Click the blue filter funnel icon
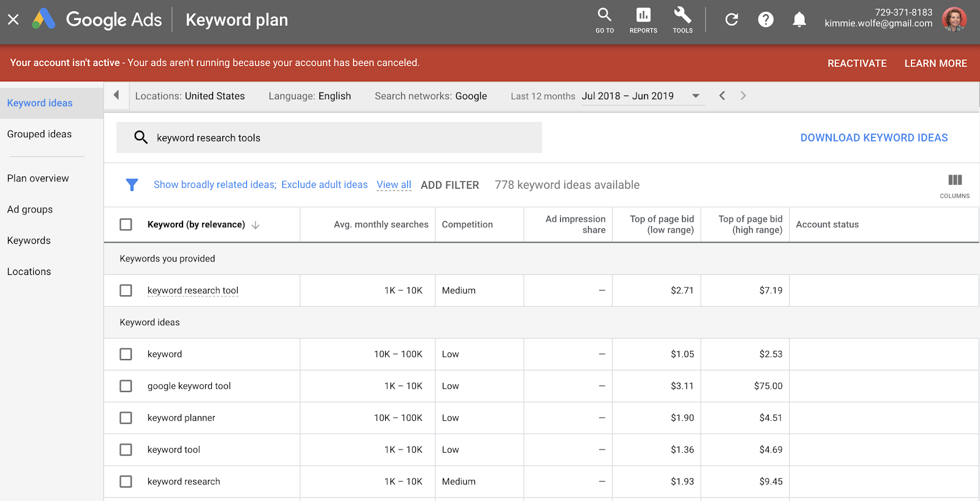This screenshot has height=501, width=980. click(x=132, y=185)
